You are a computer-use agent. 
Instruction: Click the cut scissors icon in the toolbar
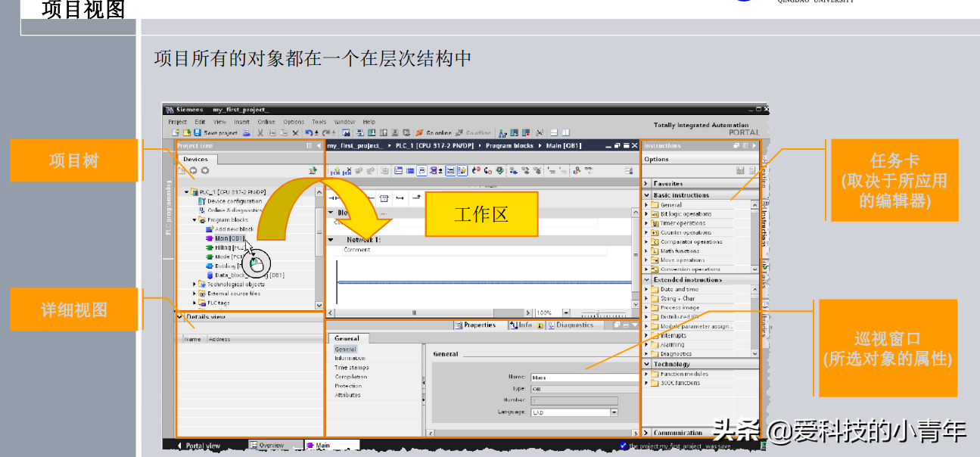[x=260, y=133]
